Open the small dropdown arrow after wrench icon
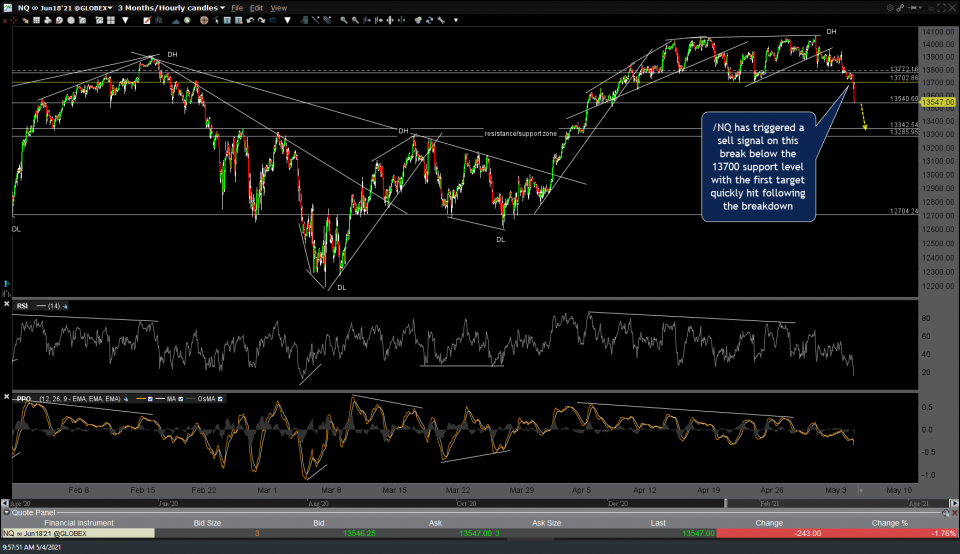This screenshot has width=960, height=554. (x=456, y=20)
